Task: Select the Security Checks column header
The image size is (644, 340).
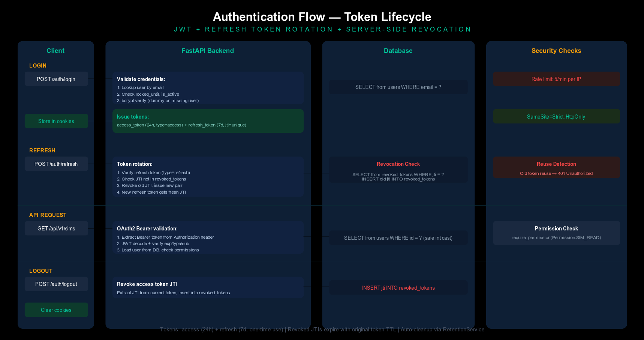Action: coord(556,50)
